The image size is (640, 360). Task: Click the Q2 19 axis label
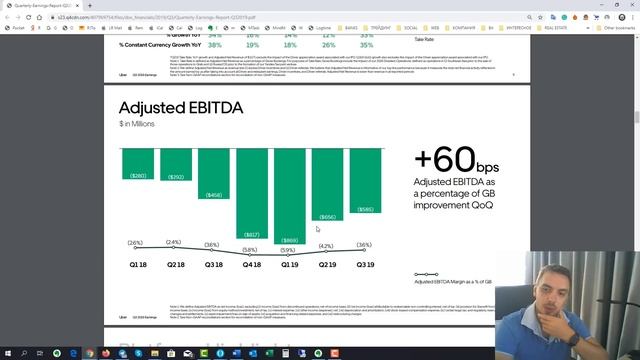[x=327, y=264]
